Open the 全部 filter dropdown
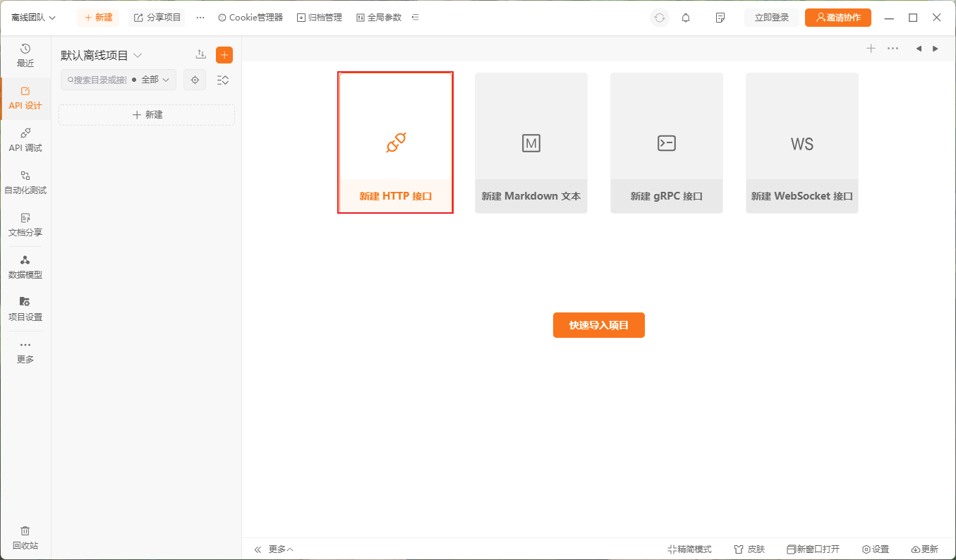 pos(153,80)
